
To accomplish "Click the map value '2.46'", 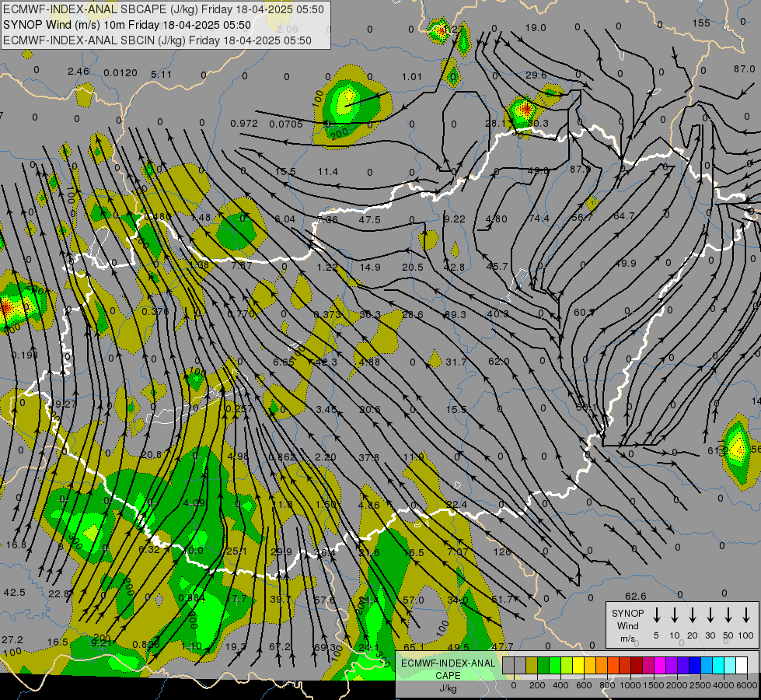I will [x=79, y=72].
